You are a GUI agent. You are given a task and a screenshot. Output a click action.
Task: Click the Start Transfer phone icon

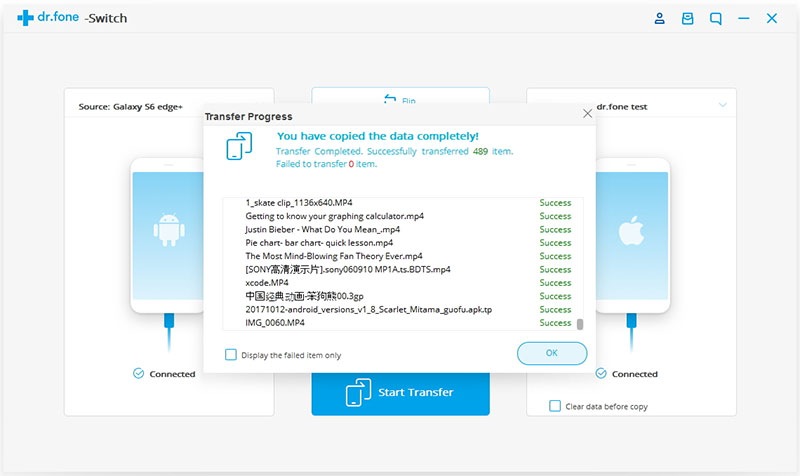coord(358,392)
